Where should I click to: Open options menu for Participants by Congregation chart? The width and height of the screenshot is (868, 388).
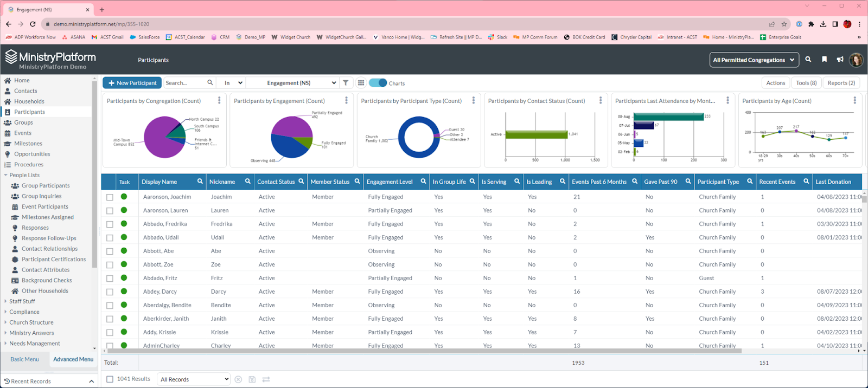pos(219,100)
